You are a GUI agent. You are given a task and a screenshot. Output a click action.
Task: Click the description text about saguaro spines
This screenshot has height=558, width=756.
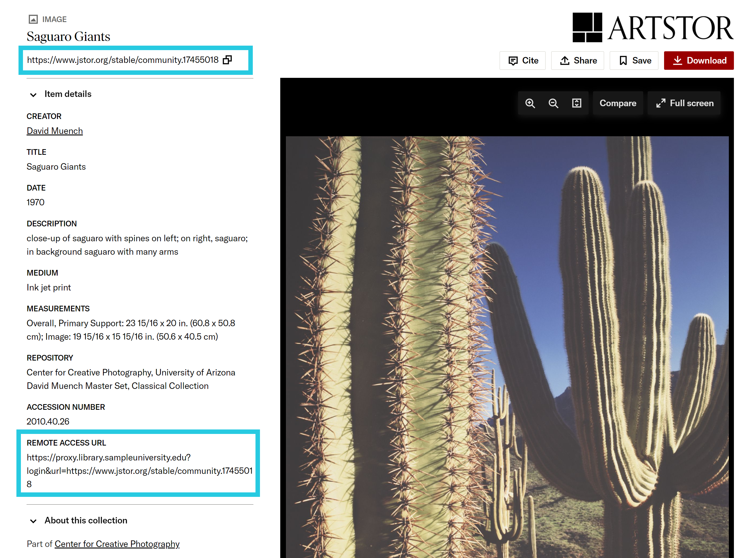(x=137, y=245)
